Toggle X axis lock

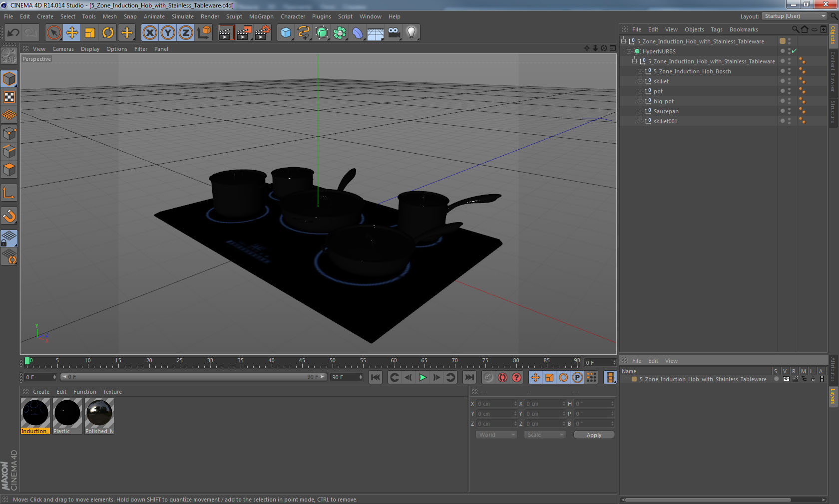[149, 33]
